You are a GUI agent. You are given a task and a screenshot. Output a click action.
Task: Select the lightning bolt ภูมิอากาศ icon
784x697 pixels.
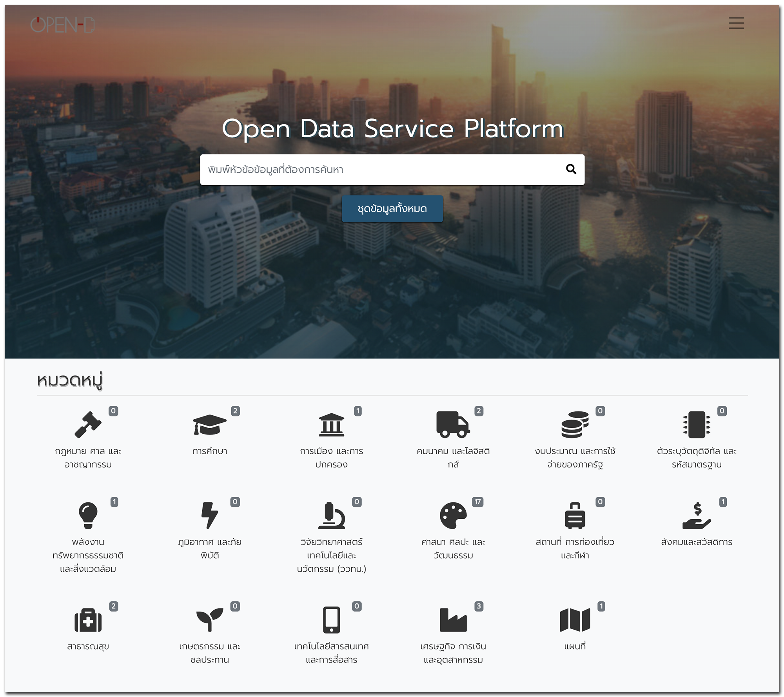tap(210, 516)
